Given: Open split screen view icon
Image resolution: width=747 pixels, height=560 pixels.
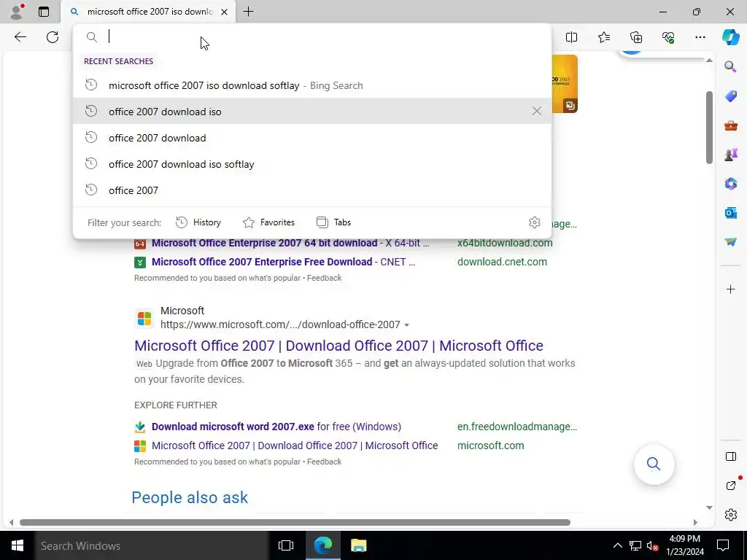Looking at the screenshot, I should point(571,37).
